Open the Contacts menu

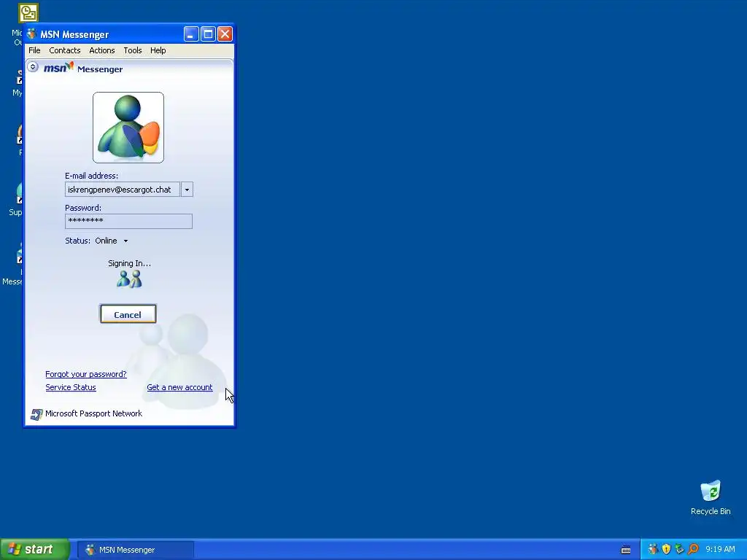pos(65,50)
